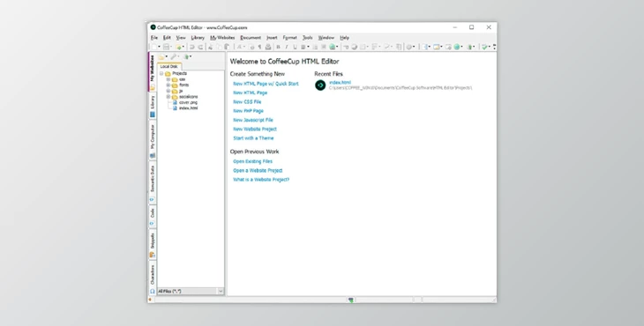Select the Characters side tab
Screen dimensions: 644x326
point(153,278)
